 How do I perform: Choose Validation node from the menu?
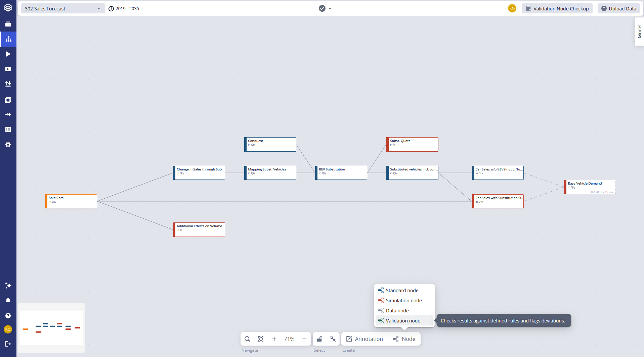click(403, 321)
